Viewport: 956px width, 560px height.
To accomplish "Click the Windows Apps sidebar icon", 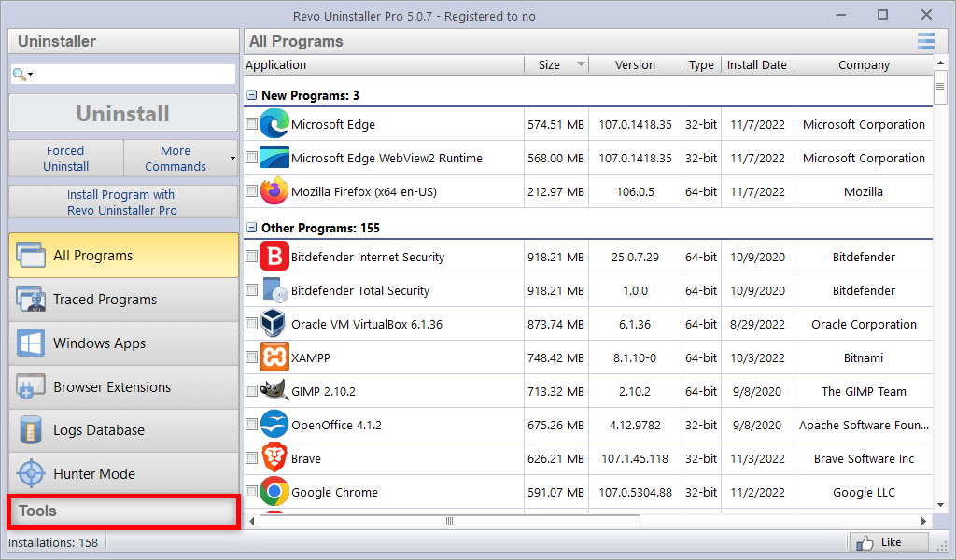I will point(31,343).
